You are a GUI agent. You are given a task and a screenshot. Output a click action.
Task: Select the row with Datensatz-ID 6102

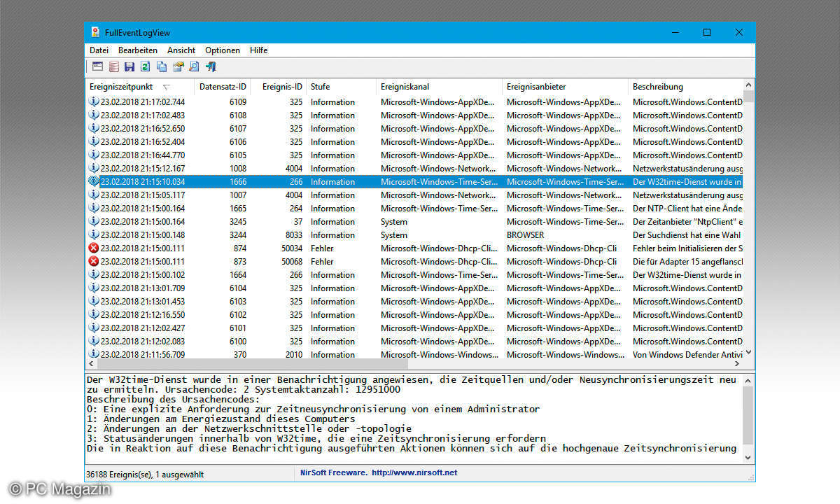(x=414, y=314)
